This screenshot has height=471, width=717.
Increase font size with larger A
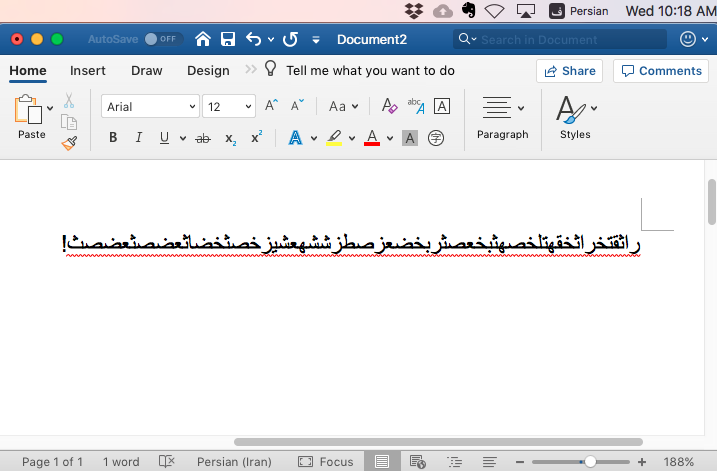click(271, 106)
